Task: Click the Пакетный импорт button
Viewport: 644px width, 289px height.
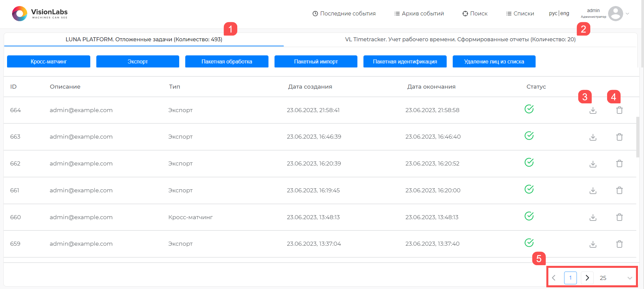Action: tap(316, 61)
